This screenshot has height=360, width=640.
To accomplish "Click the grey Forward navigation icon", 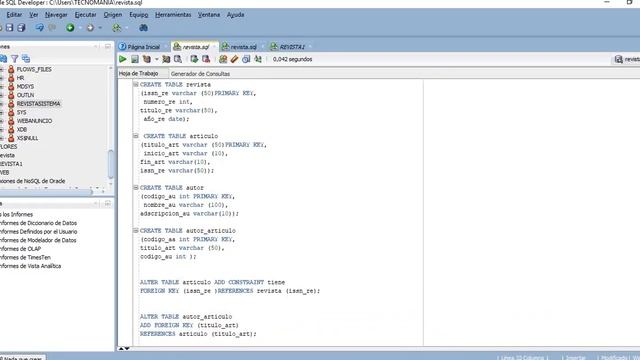I will (x=90, y=27).
